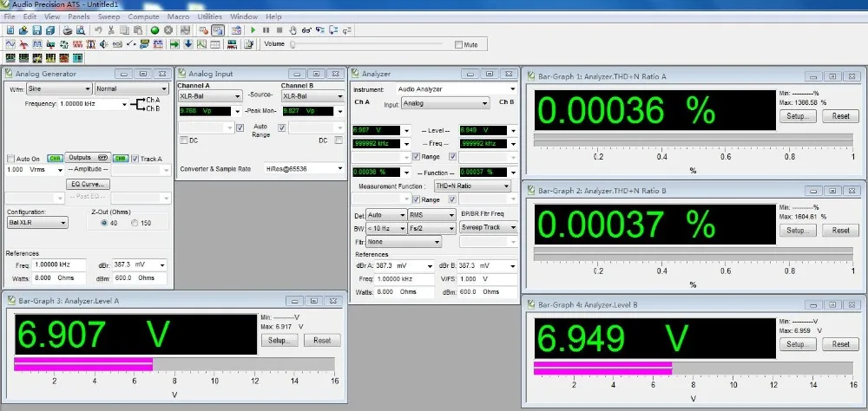The width and height of the screenshot is (868, 411).
Task: Open the Configuration Bal XLR dropdown
Action: pos(37,222)
